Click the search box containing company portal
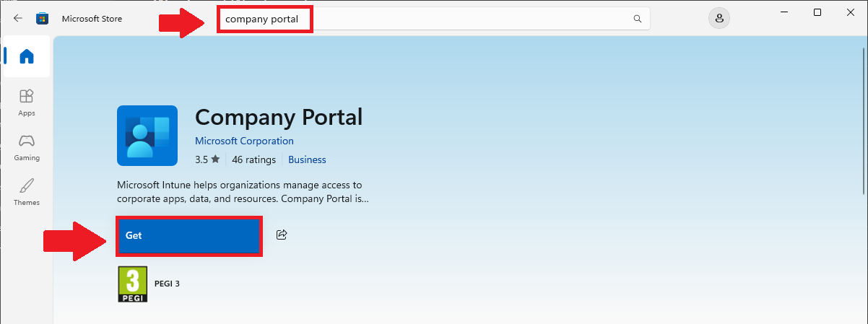The height and width of the screenshot is (324, 868). (x=434, y=19)
